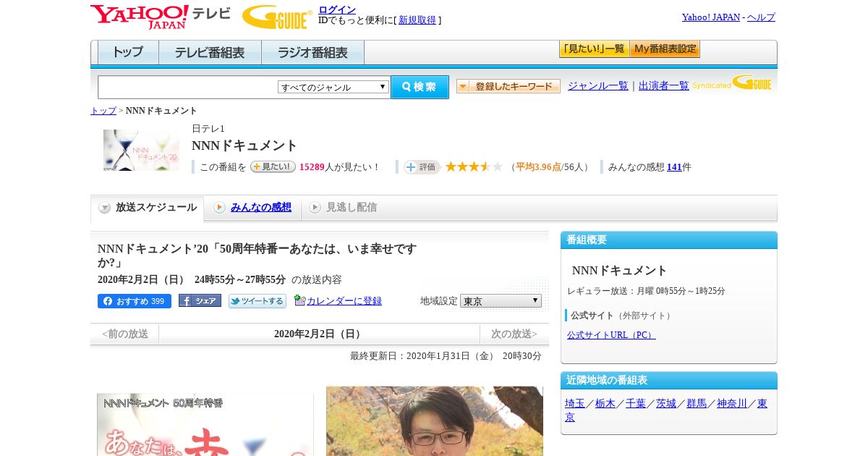Click the 日テレ1 channel label

click(208, 129)
